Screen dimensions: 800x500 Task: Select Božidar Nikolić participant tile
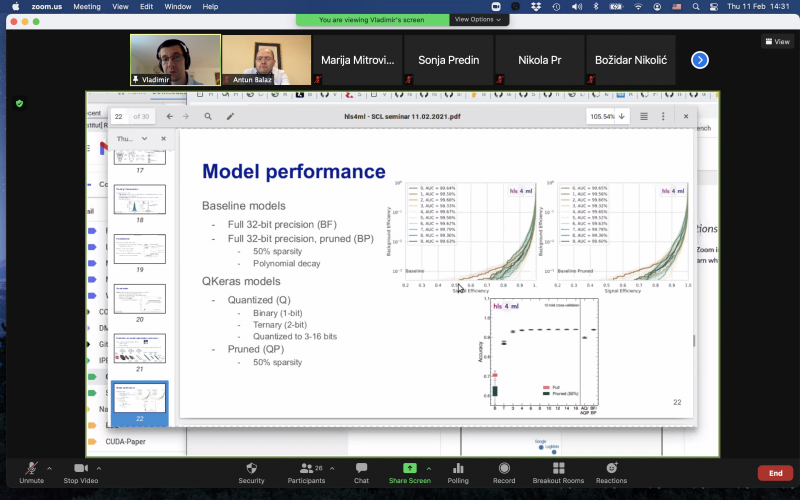[x=631, y=60]
